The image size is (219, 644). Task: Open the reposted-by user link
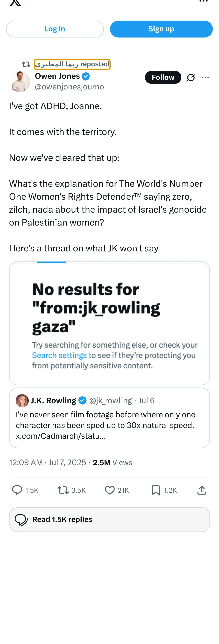(x=72, y=64)
